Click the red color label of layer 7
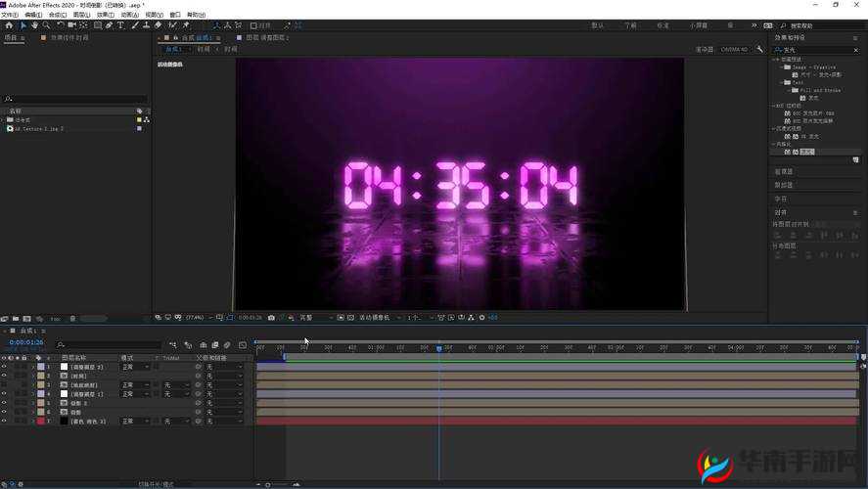Viewport: 868px width, 489px height. 41,421
